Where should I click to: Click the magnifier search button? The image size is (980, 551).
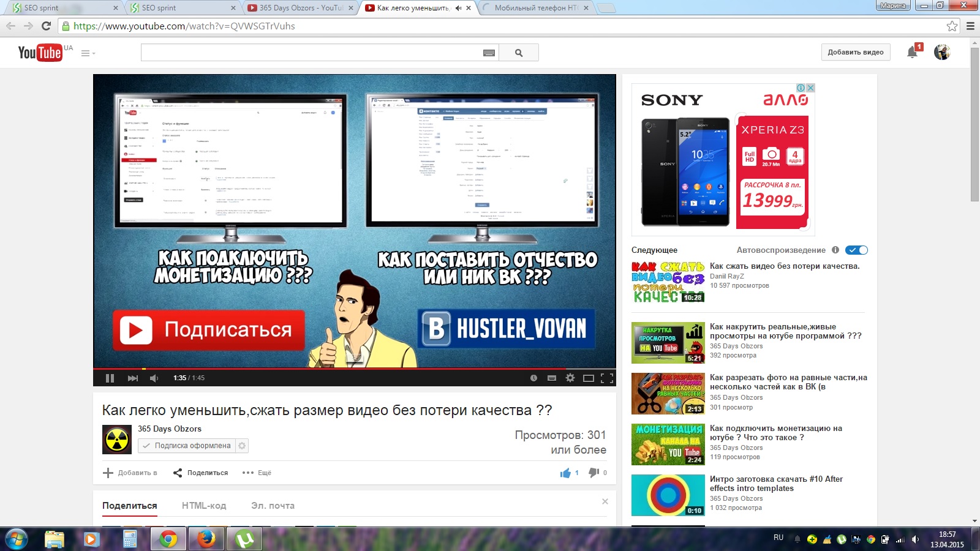pyautogui.click(x=519, y=53)
